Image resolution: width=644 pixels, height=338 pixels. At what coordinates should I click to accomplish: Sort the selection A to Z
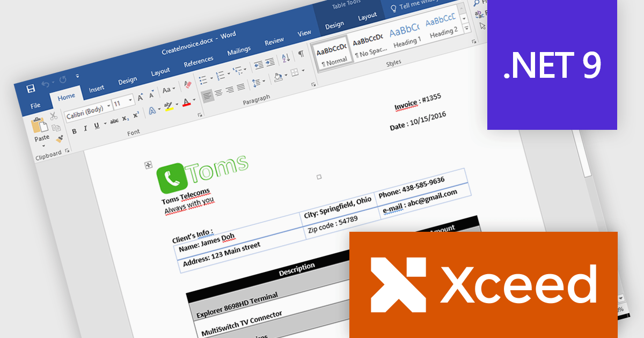tap(286, 57)
